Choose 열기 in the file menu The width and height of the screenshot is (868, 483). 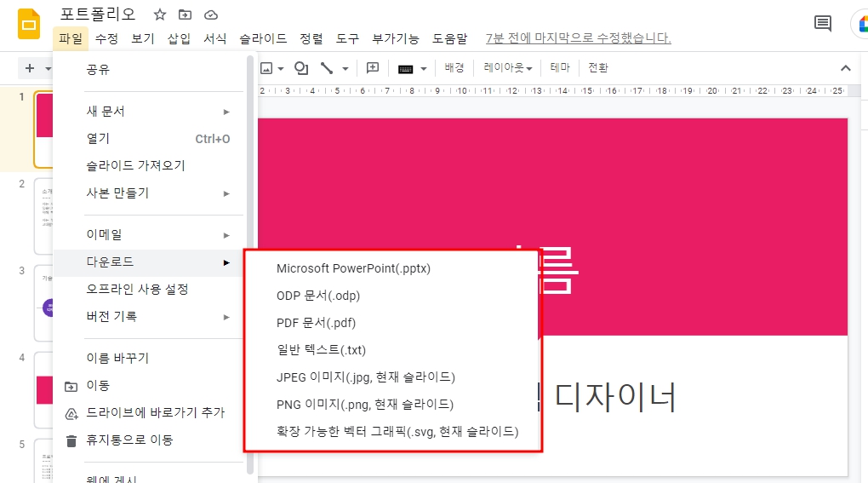tap(148, 139)
